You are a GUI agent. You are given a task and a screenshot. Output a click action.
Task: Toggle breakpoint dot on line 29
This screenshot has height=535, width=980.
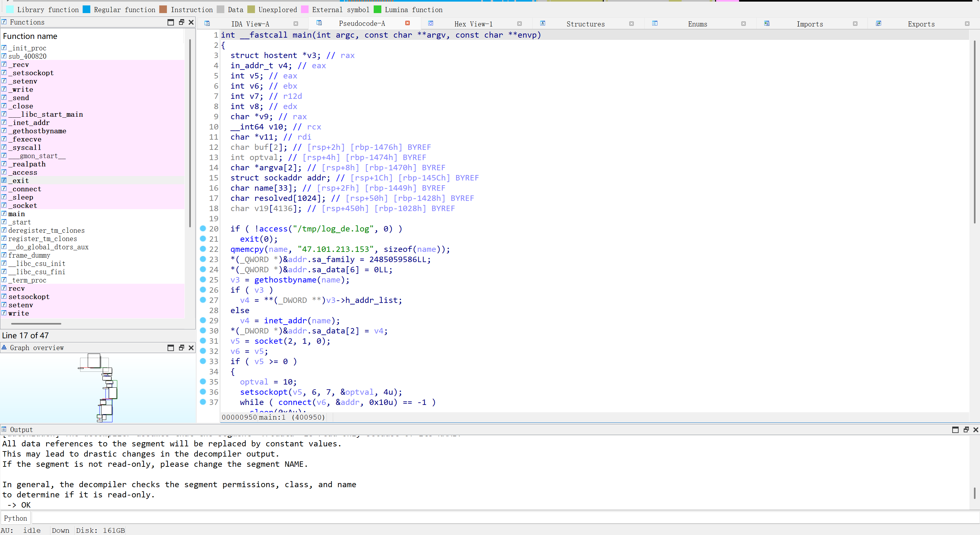coord(203,320)
